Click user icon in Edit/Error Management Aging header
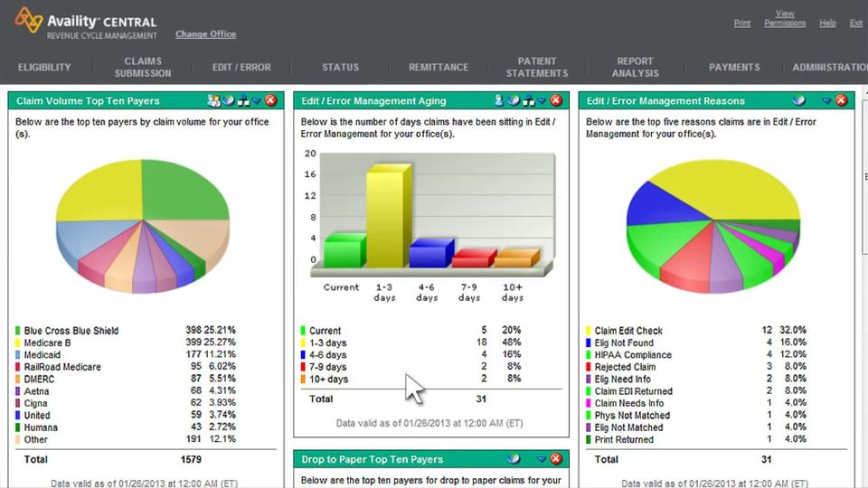This screenshot has height=488, width=868. tap(499, 100)
